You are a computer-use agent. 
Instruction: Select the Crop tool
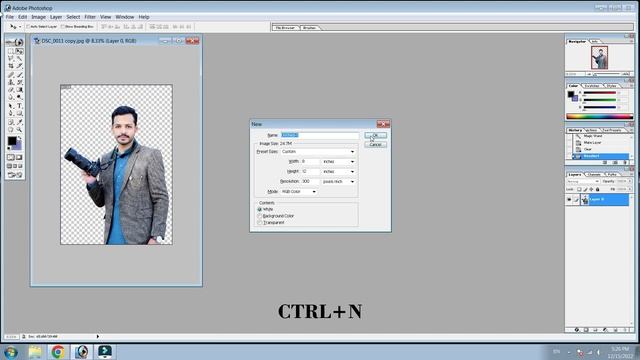pos(11,66)
